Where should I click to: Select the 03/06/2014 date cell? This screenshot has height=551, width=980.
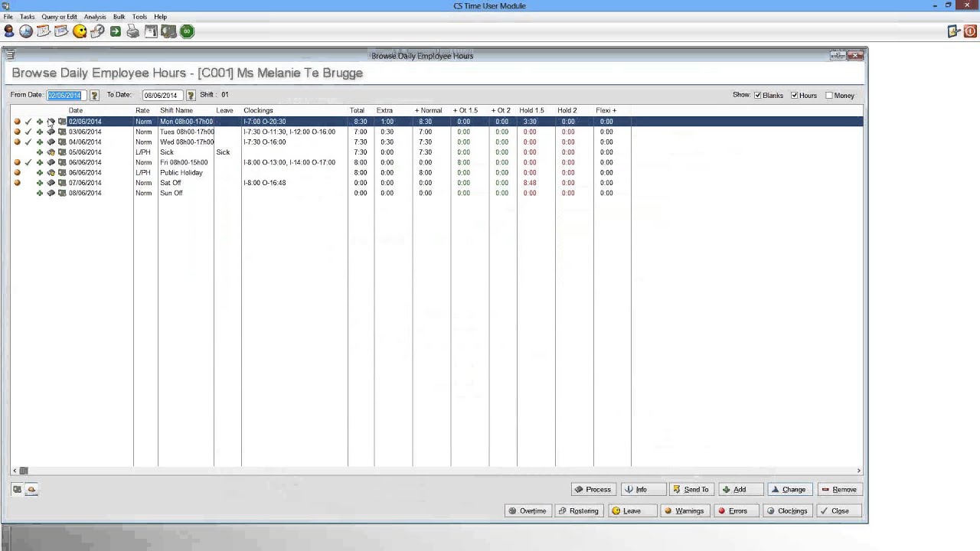pyautogui.click(x=85, y=132)
